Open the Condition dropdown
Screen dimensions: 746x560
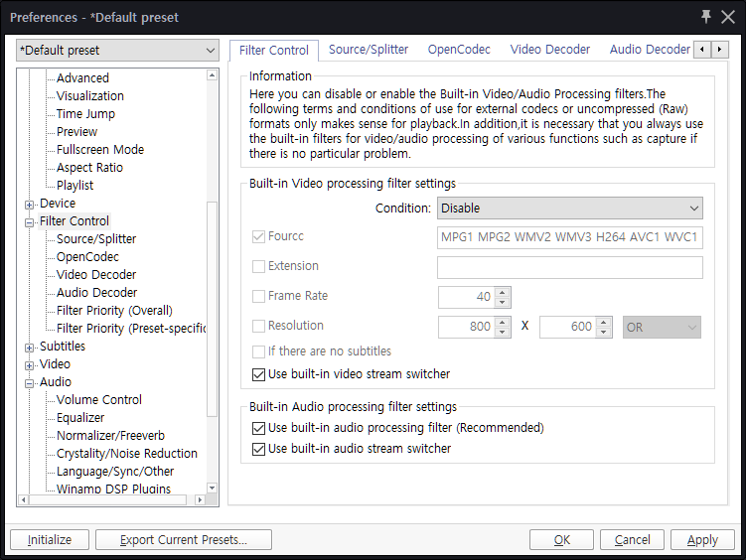569,209
